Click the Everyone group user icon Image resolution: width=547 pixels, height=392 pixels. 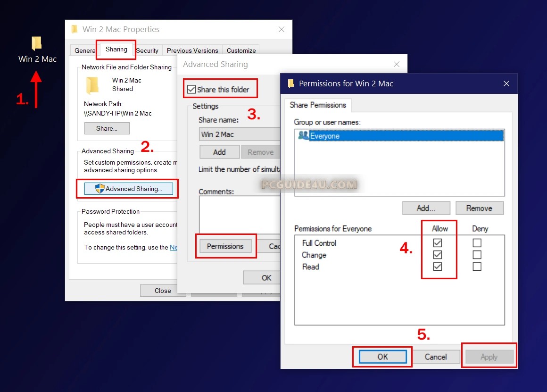click(304, 136)
